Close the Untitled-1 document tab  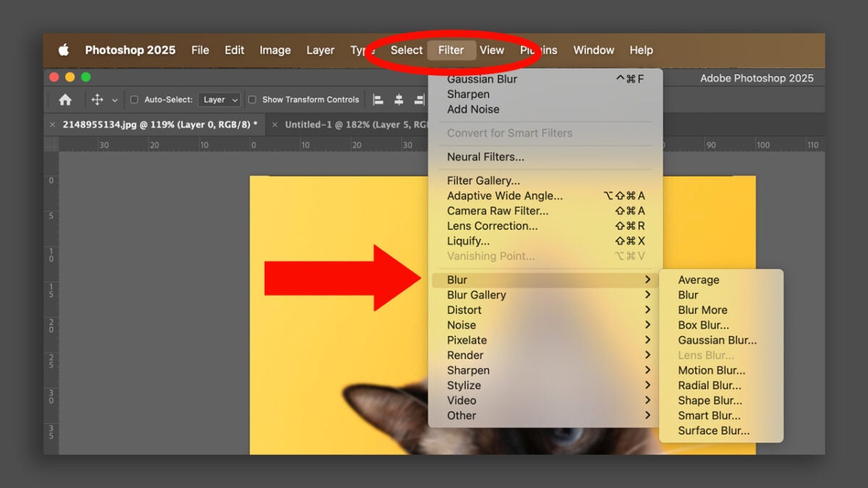[x=274, y=124]
